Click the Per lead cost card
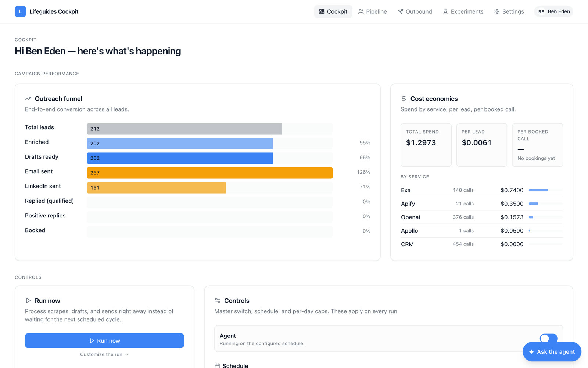 pyautogui.click(x=482, y=145)
